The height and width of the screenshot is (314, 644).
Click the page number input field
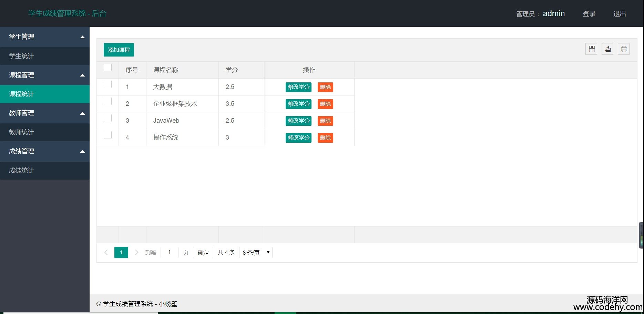pos(170,252)
